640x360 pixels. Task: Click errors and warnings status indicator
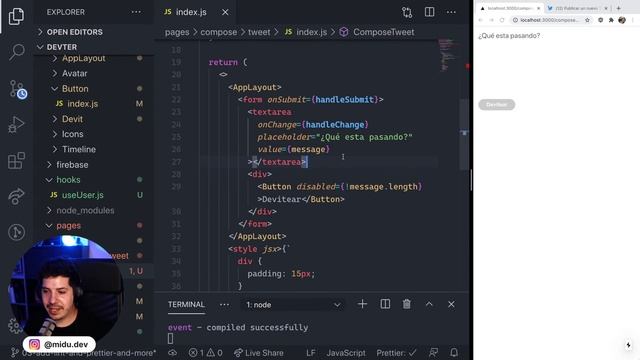tap(205, 353)
